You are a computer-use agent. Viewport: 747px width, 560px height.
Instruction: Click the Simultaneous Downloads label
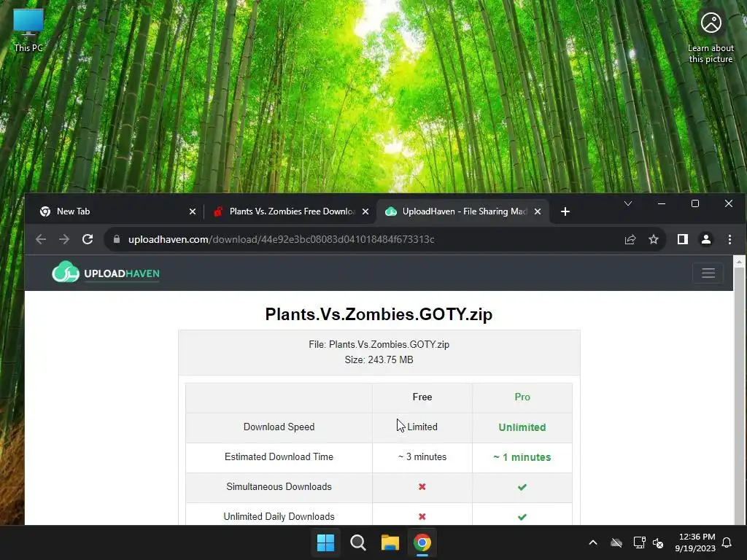[279, 486]
